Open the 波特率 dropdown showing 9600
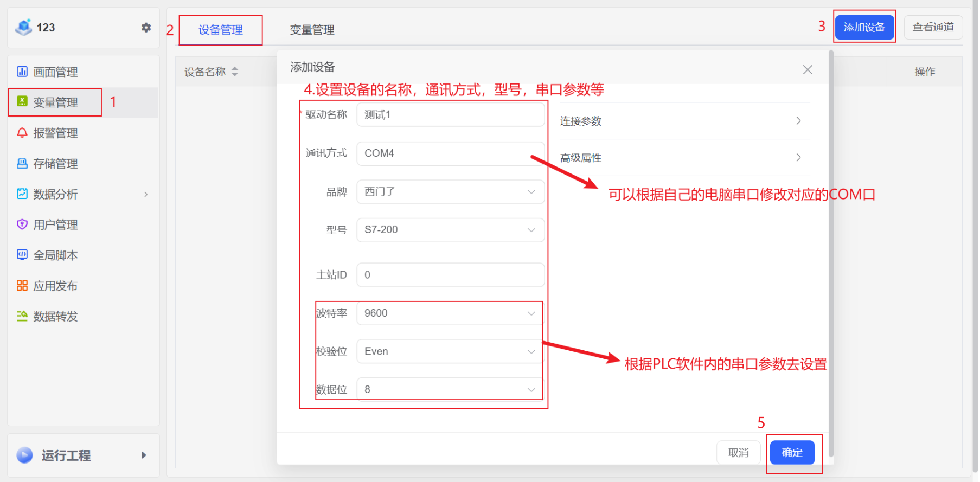Viewport: 980px width, 482px height. pyautogui.click(x=450, y=313)
